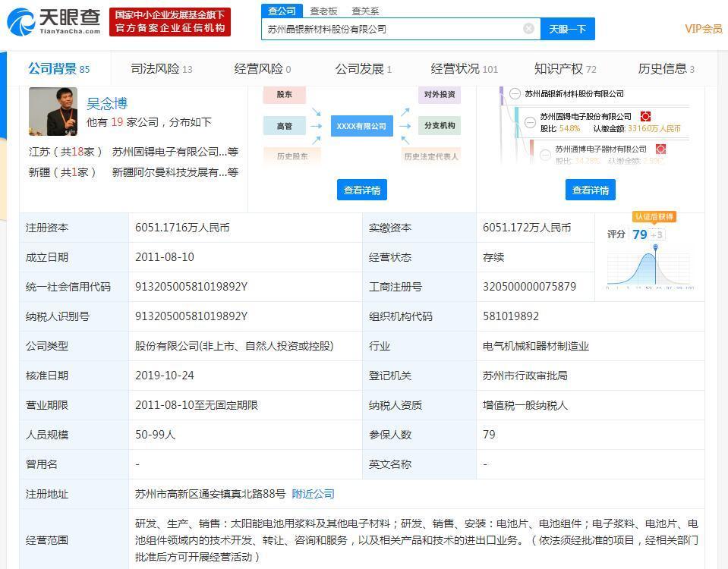Screen dimensions: 728x569
Task: Collapse the 苏州通博电子器材有限公司 node
Action: [x=545, y=154]
